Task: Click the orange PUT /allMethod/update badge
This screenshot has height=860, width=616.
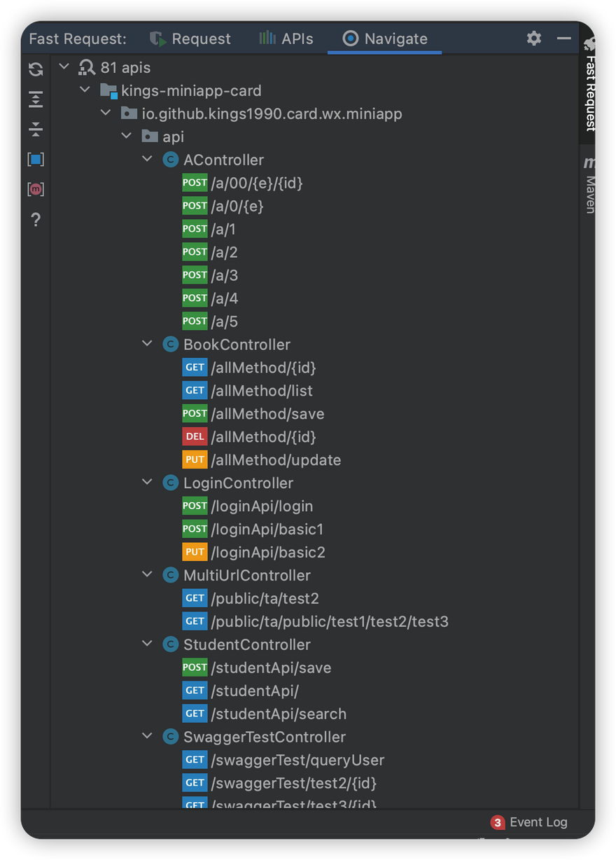Action: 195,460
